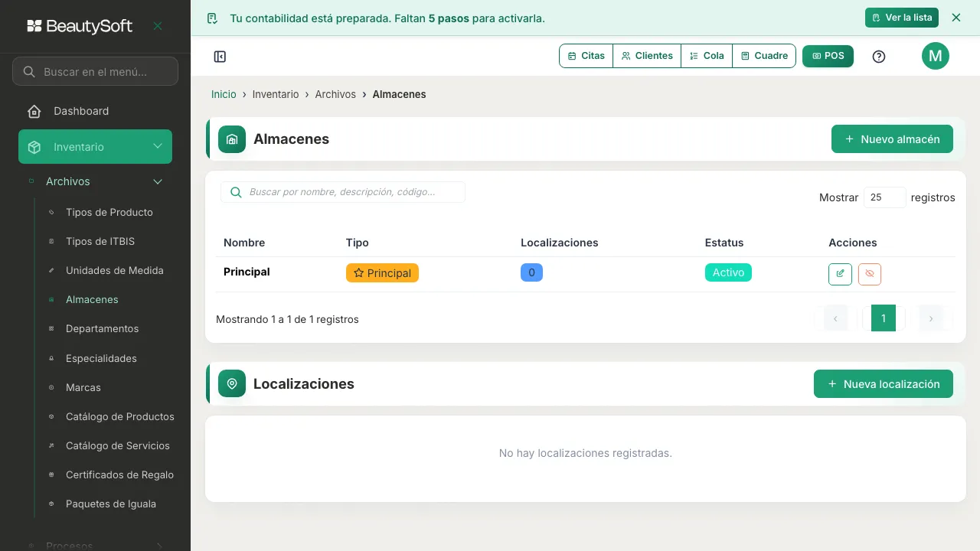980x551 pixels.
Task: Open Certificados de Regalo in sidebar
Action: point(119,474)
